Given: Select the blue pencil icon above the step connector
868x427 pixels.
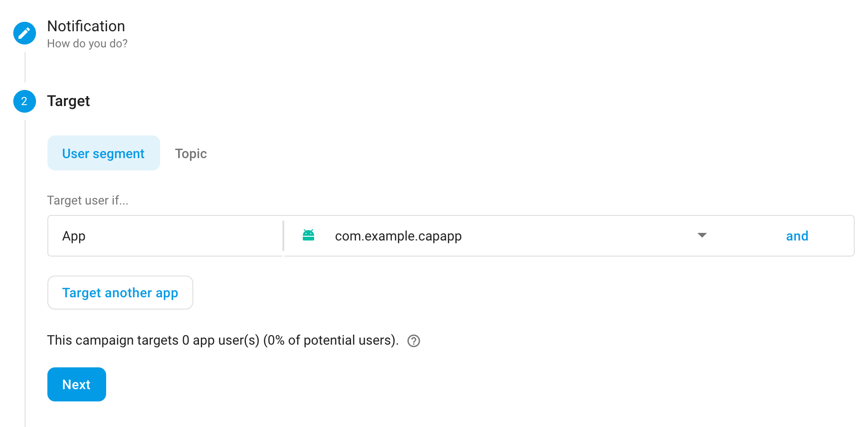Looking at the screenshot, I should 24,33.
